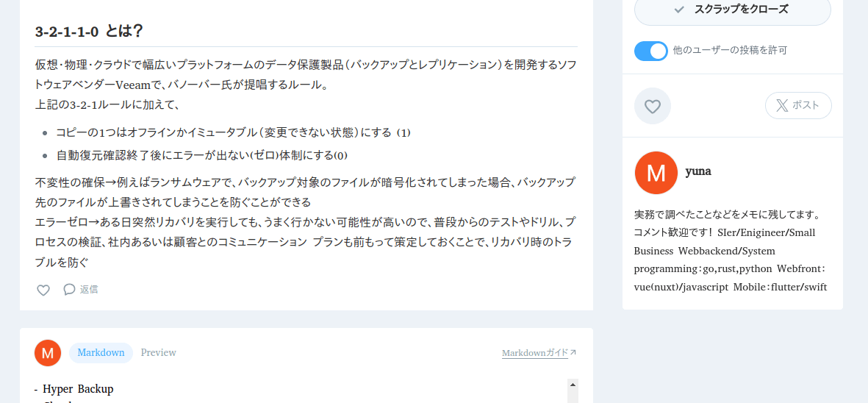868x403 pixels.
Task: Click the checkmark icon on close scrap button
Action: pos(679,10)
